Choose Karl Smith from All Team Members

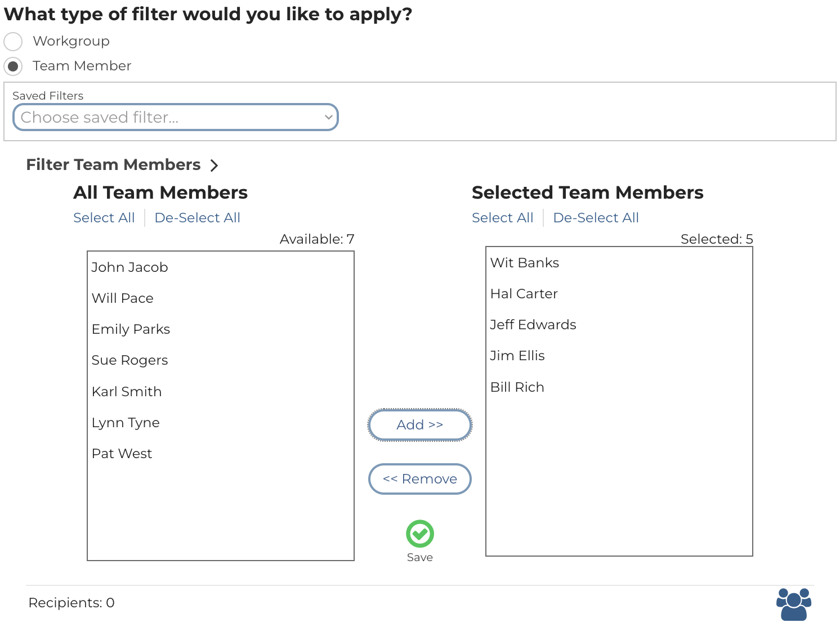127,392
